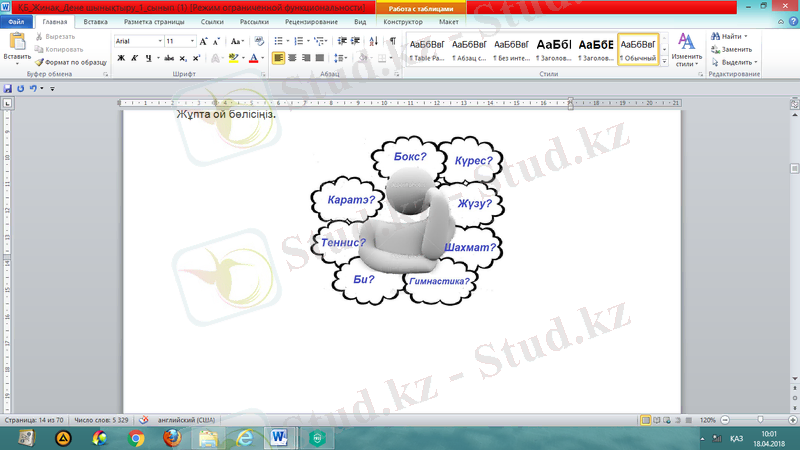Image resolution: width=800 pixels, height=450 pixels.
Task: Expand the styles gallery list
Action: [x=665, y=60]
